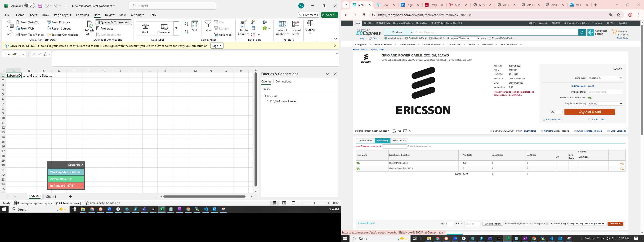Open Pricing Type Vendor SPA dropdown

pos(605,78)
